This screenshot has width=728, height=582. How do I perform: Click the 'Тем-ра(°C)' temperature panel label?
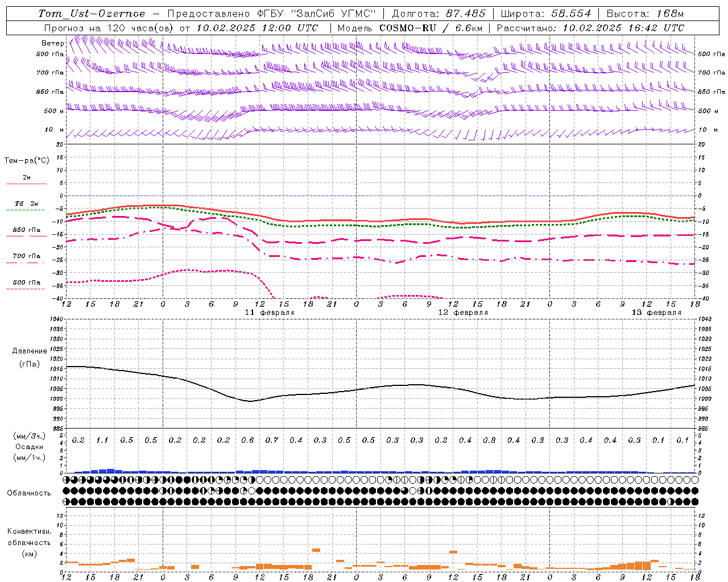[27, 161]
